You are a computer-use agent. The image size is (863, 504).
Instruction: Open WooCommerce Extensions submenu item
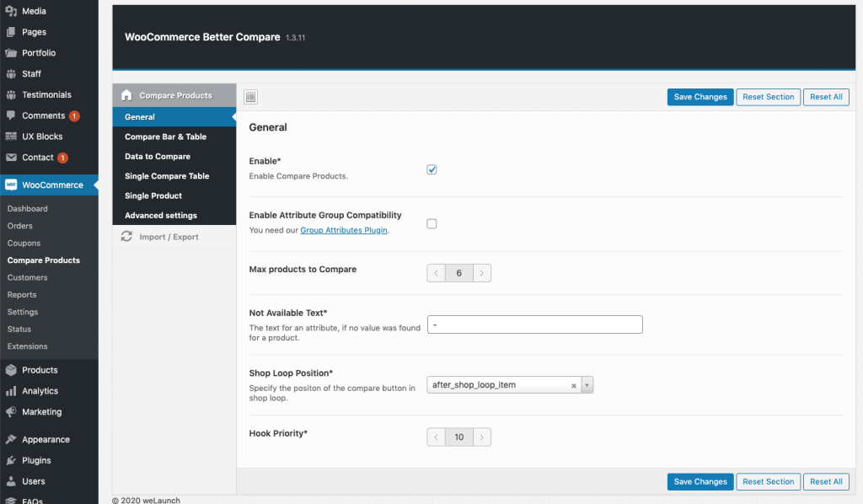click(x=28, y=346)
